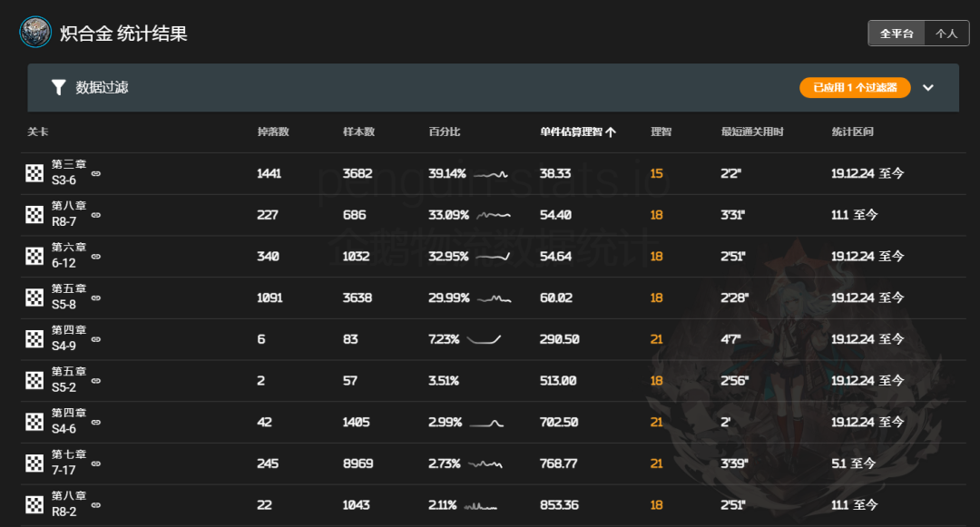
Task: Sort table by 掉落数 column header
Action: click(x=272, y=132)
